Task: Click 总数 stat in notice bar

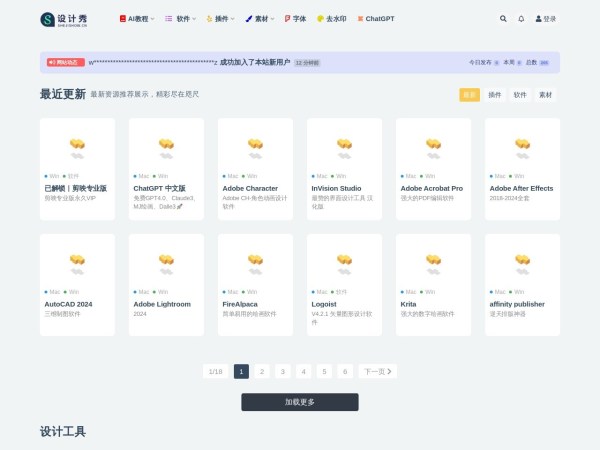Action: click(537, 62)
